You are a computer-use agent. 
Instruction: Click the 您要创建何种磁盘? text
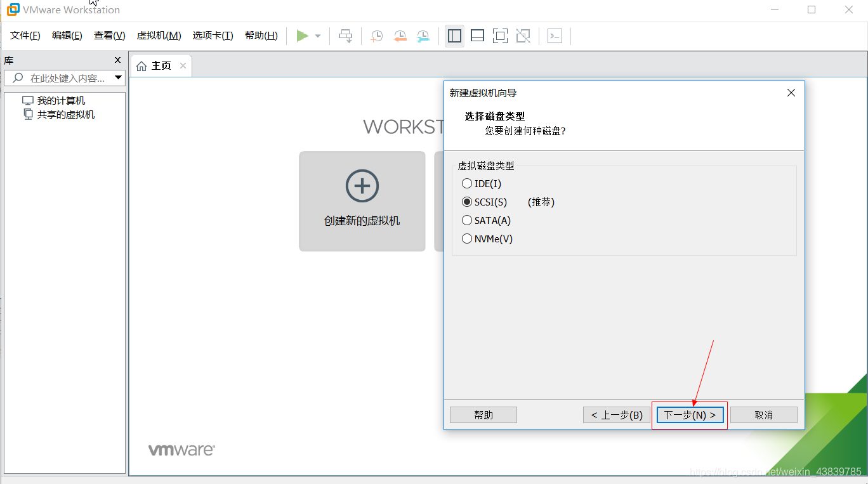(x=525, y=131)
